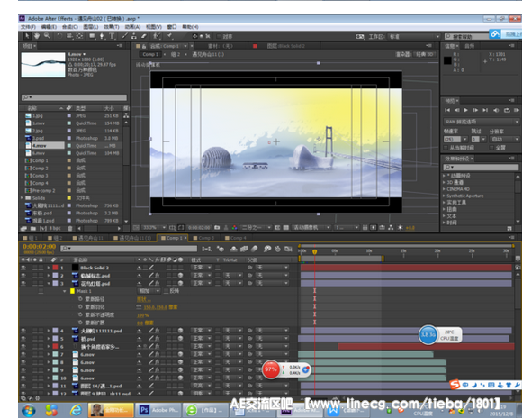The image size is (532, 419).
Task: Click Comp 1 breadcrumb in viewer
Action: pyautogui.click(x=150, y=54)
